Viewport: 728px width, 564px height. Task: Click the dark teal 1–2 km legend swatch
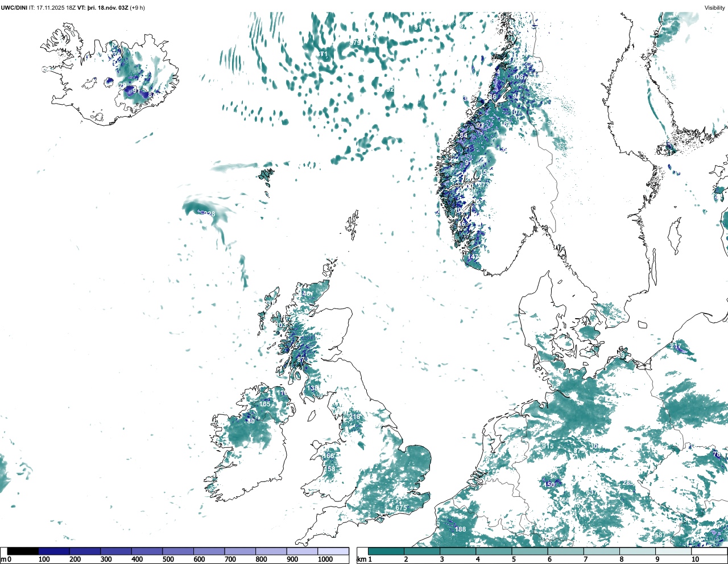pos(386,551)
